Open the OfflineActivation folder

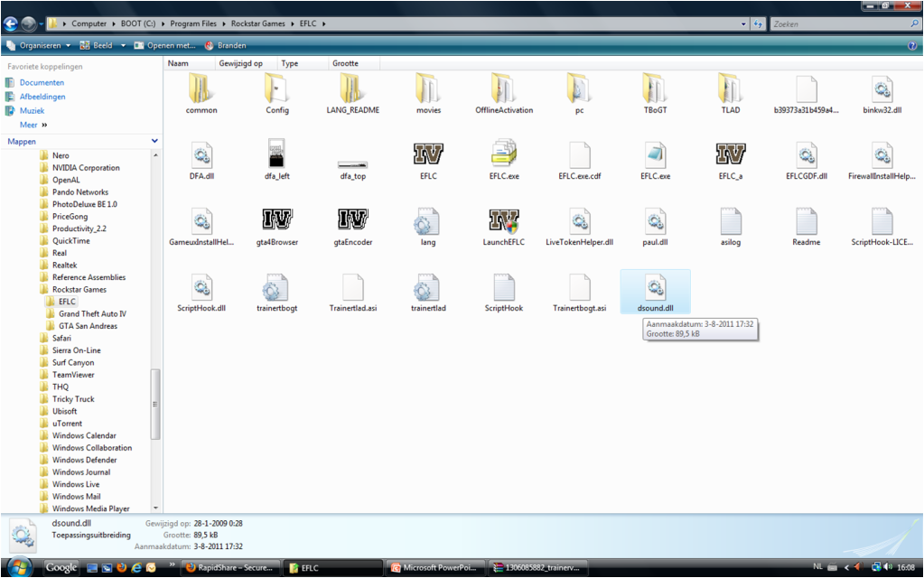coord(504,94)
